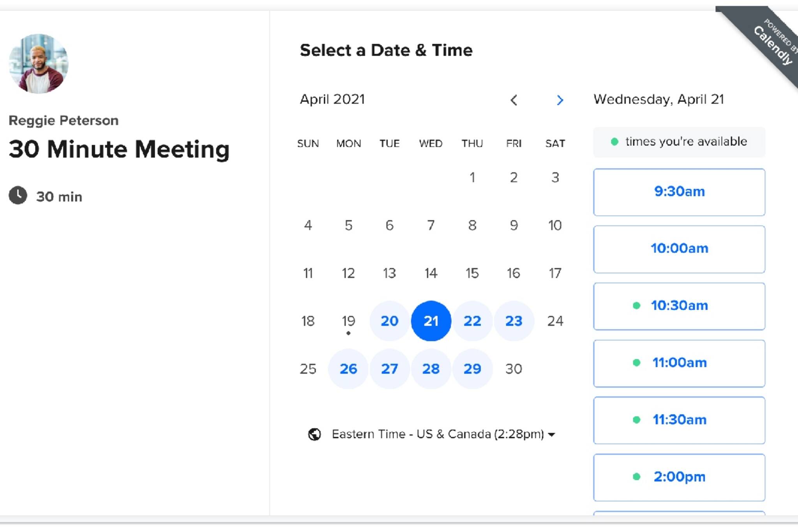Screen dimensions: 798x532
Task: Select Monday April 26 date
Action: (x=348, y=369)
